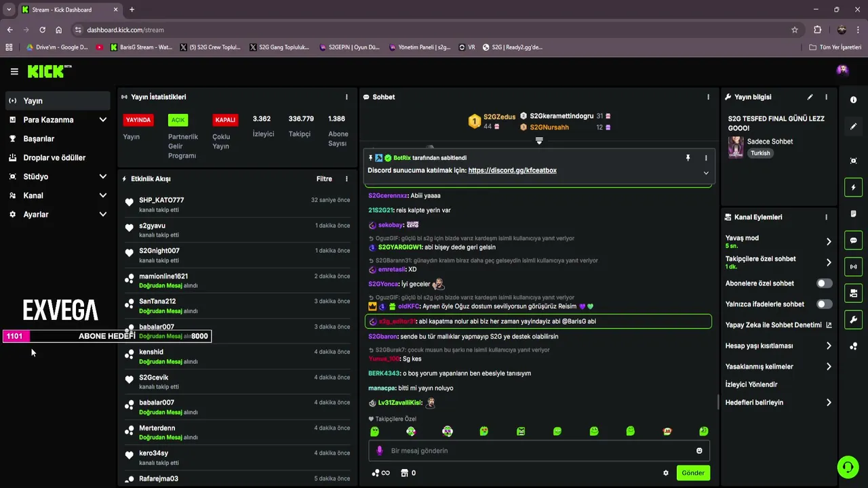This screenshot has height=488, width=868.
Task: Select the first green Kick emote
Action: [374, 431]
